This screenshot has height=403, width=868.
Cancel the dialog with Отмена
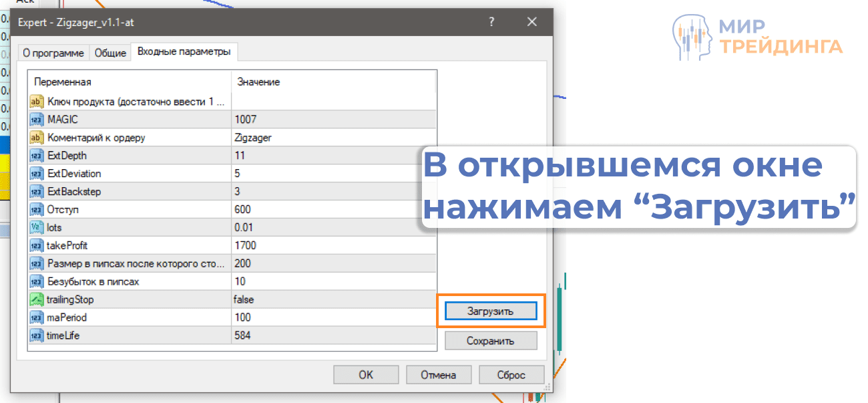click(439, 374)
